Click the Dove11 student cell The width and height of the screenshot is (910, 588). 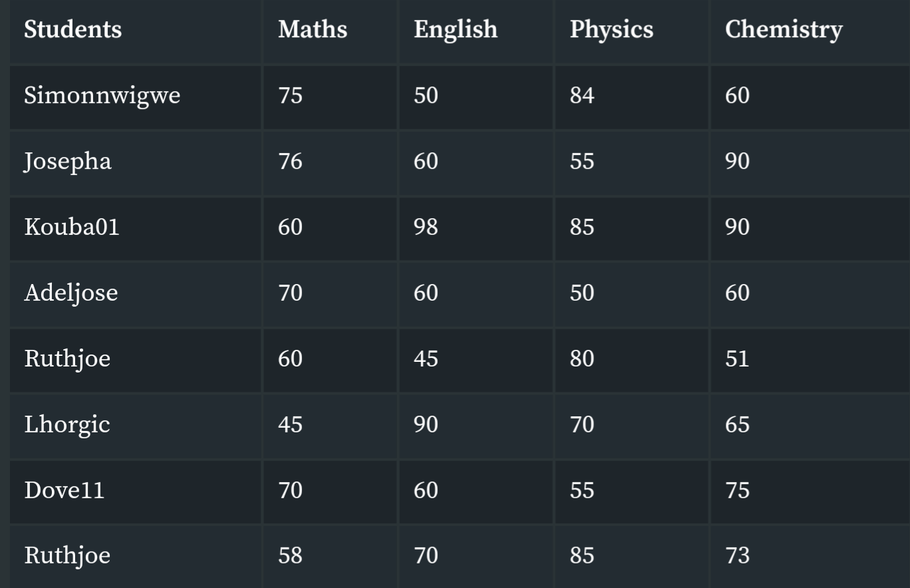(136, 492)
